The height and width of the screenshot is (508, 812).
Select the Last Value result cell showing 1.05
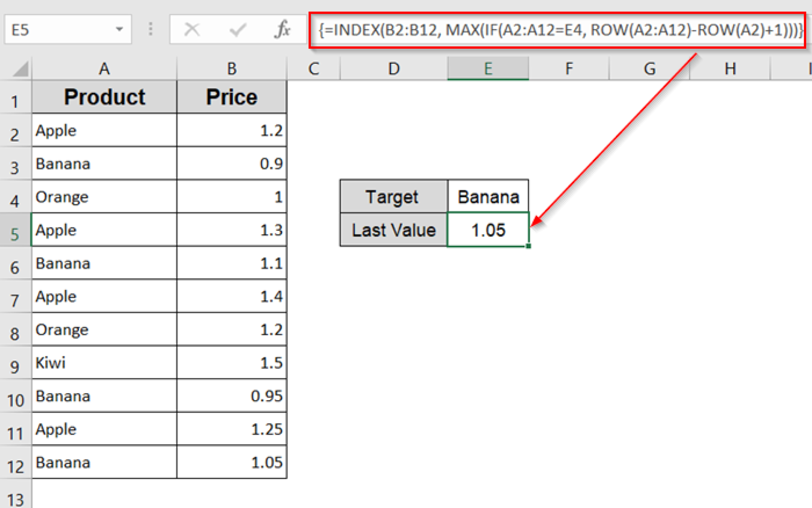pyautogui.click(x=488, y=230)
